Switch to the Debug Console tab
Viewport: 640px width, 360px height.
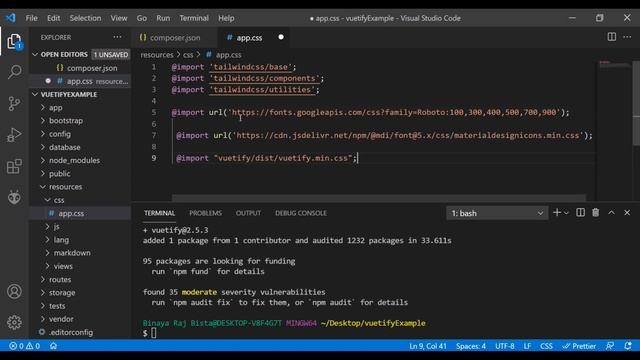[x=301, y=213]
